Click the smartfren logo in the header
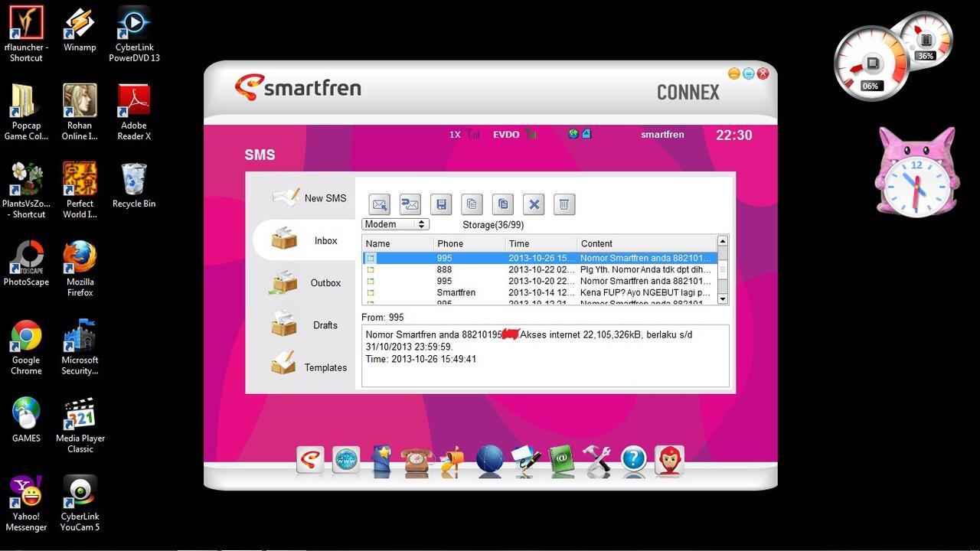The height and width of the screenshot is (551, 980). click(298, 87)
